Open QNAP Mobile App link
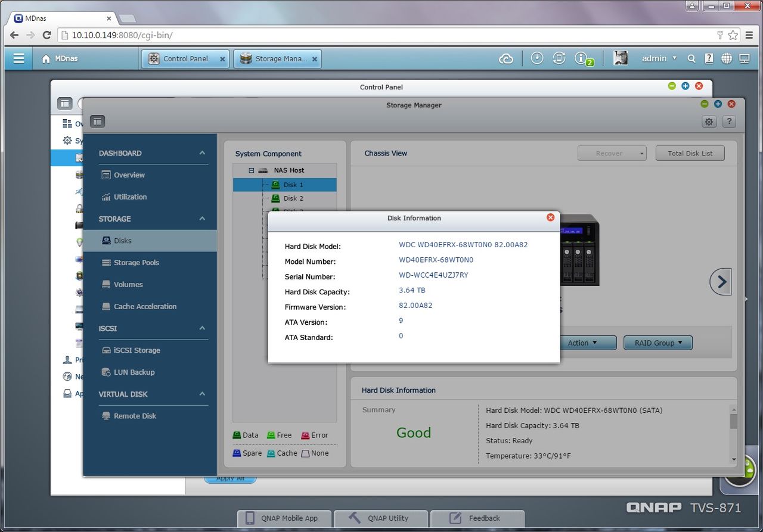 284,518
